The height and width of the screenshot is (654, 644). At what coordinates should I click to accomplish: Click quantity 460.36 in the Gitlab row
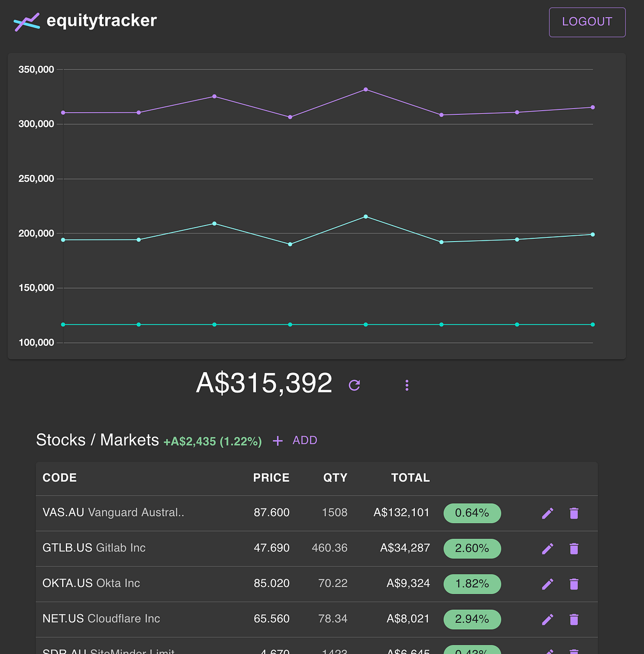pos(330,548)
